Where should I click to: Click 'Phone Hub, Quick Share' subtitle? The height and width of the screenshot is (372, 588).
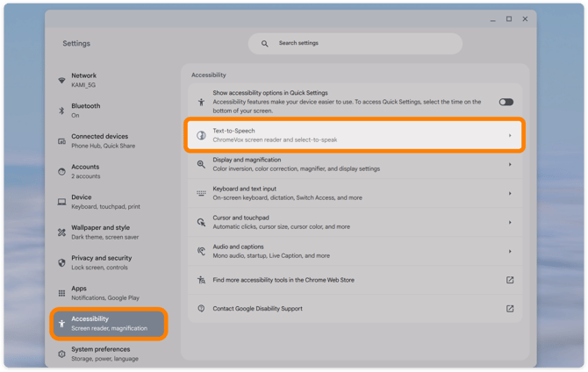point(104,146)
